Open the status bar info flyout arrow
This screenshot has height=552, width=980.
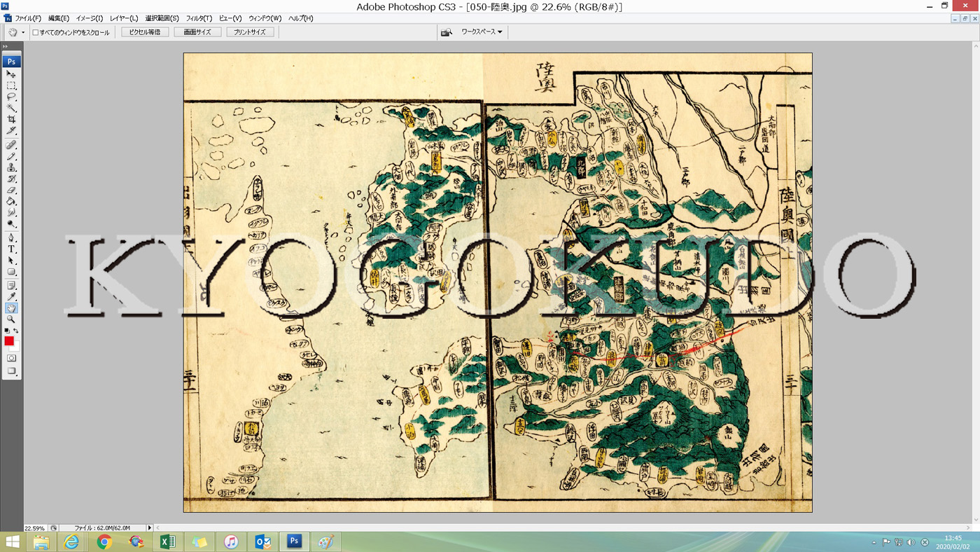tap(149, 527)
